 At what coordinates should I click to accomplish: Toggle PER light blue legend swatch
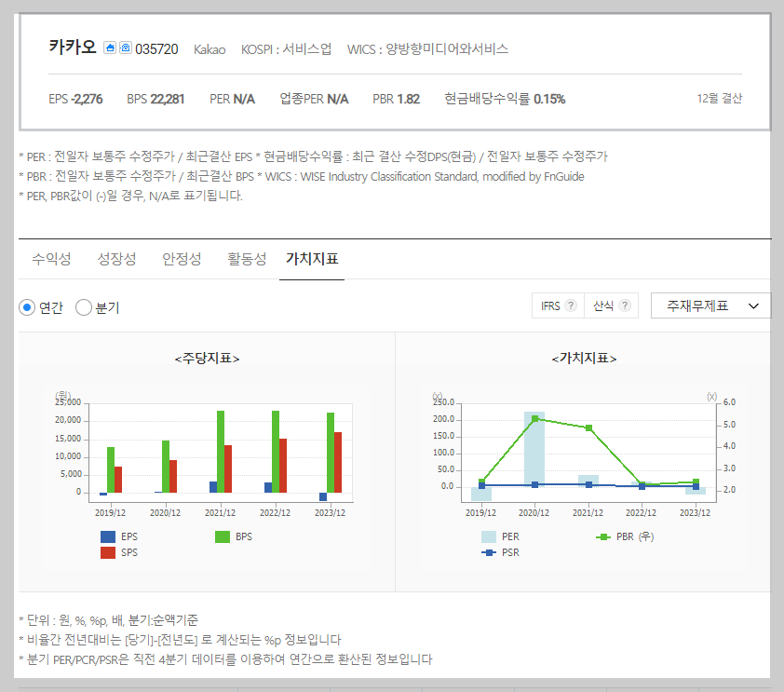click(x=489, y=536)
